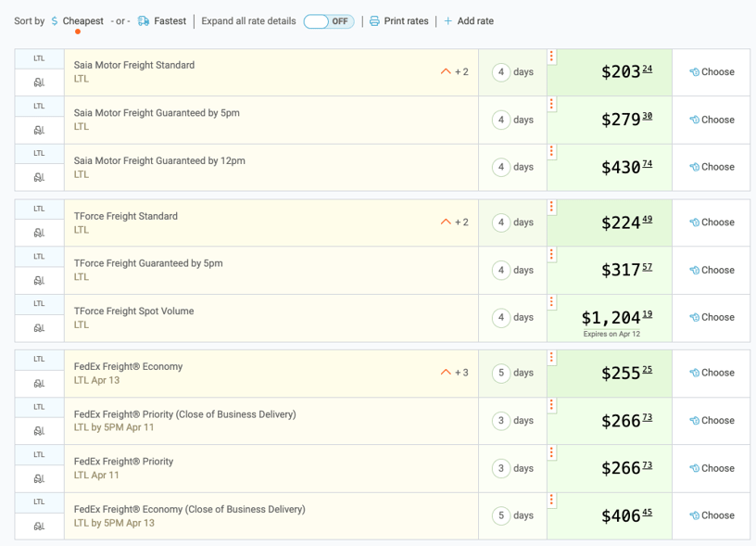Open three-dot menu for FedEx Freight Priority Apr 11

[x=551, y=453]
